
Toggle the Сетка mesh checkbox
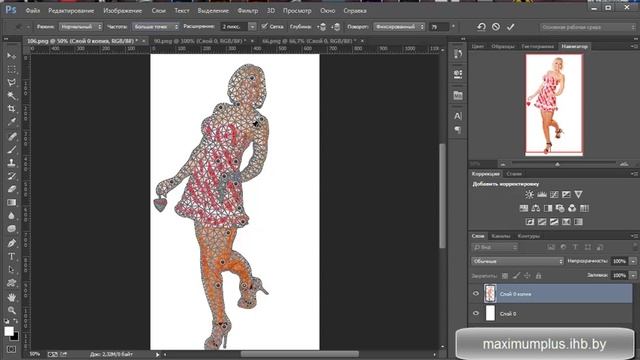264,27
